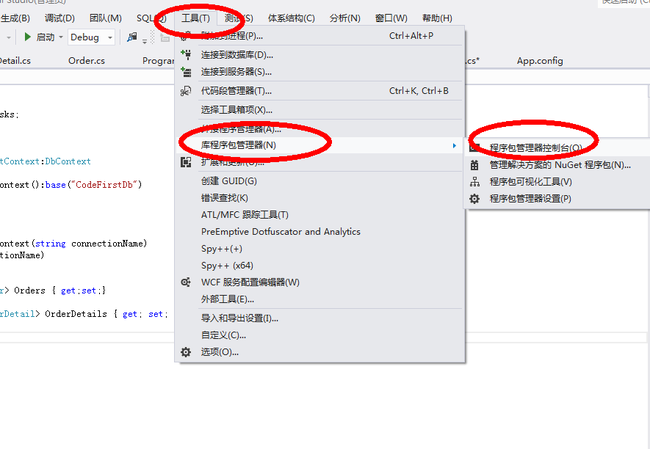
Task: Open the 生成(B) menu
Action: [x=15, y=18]
